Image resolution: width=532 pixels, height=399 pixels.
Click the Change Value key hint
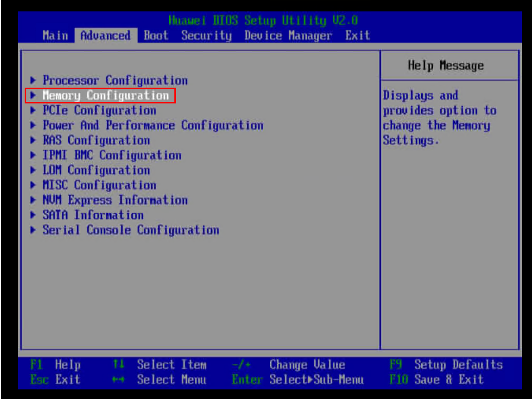(x=289, y=365)
